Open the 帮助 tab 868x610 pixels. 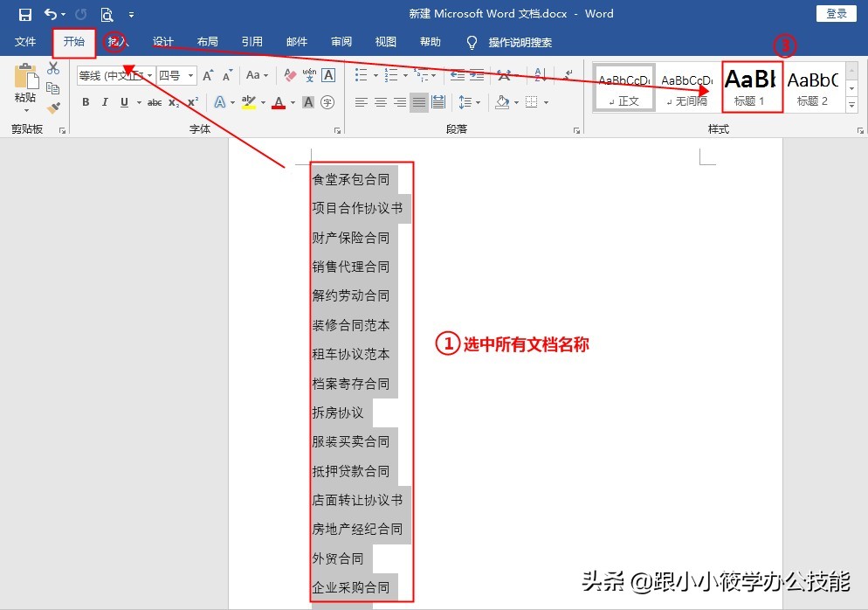pyautogui.click(x=431, y=42)
